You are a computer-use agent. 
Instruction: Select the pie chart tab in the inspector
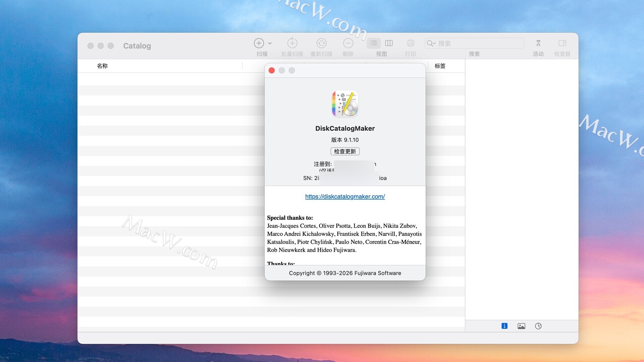click(538, 326)
